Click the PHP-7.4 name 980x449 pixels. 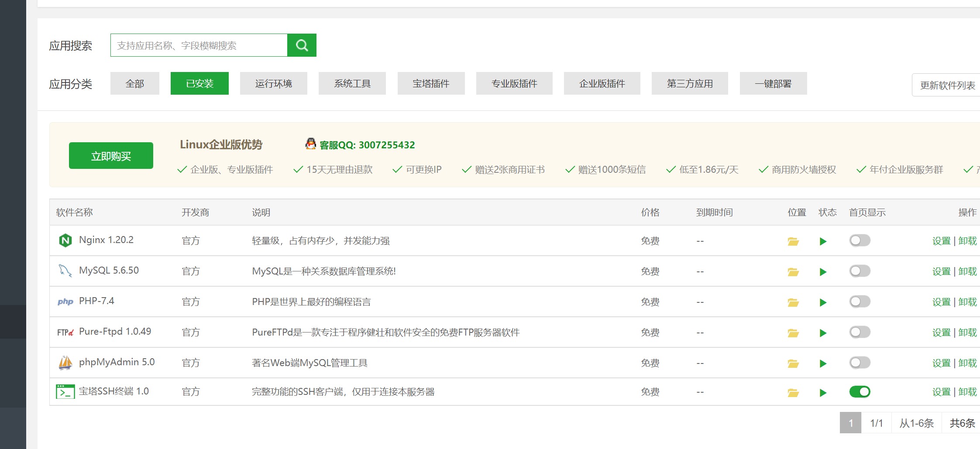coord(96,301)
